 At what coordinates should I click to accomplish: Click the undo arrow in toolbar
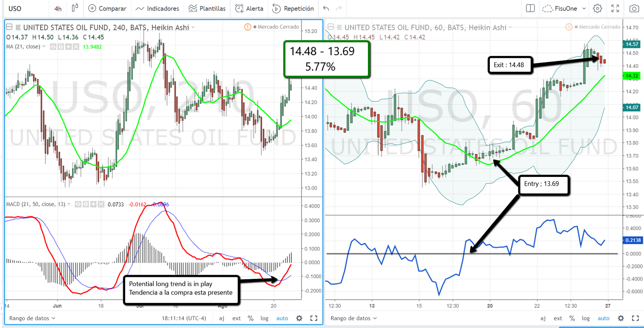pos(326,8)
